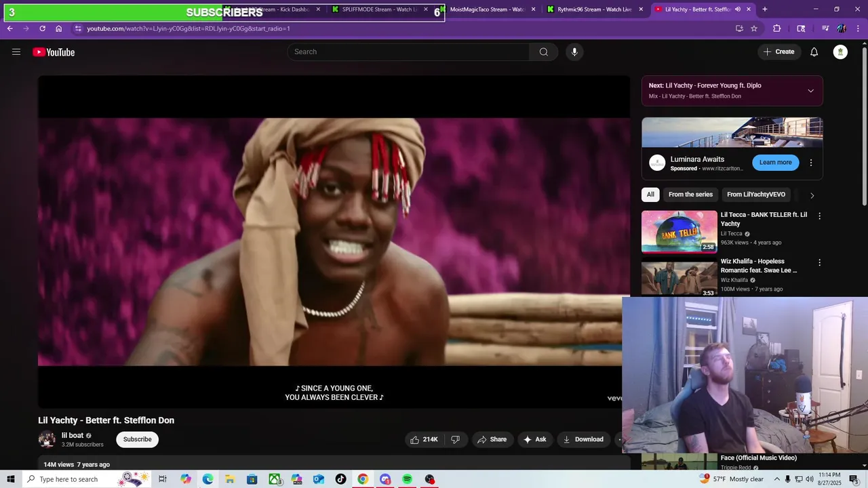The width and height of the screenshot is (868, 488).
Task: Open options for Hopeless Romantic video
Action: [819, 262]
